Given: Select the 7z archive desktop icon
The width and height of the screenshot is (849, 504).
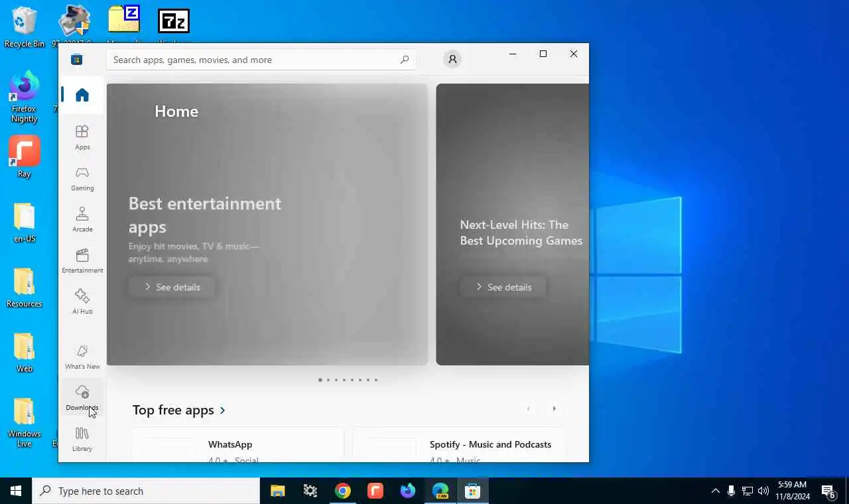Looking at the screenshot, I should pyautogui.click(x=174, y=21).
